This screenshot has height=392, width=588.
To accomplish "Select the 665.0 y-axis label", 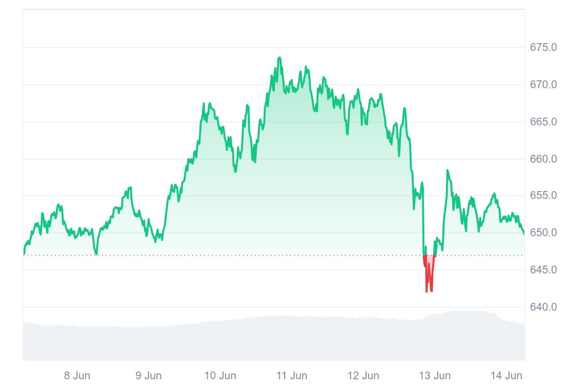I will [543, 122].
